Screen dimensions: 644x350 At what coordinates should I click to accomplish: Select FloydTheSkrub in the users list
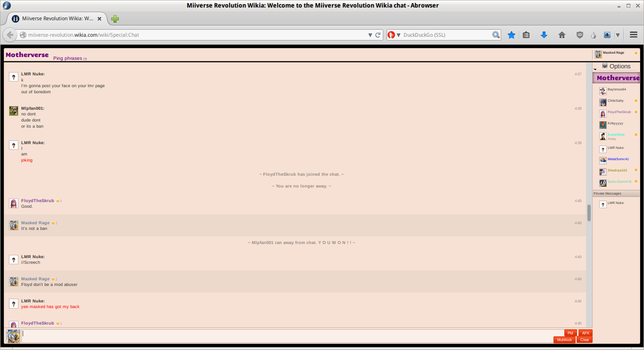pos(619,112)
